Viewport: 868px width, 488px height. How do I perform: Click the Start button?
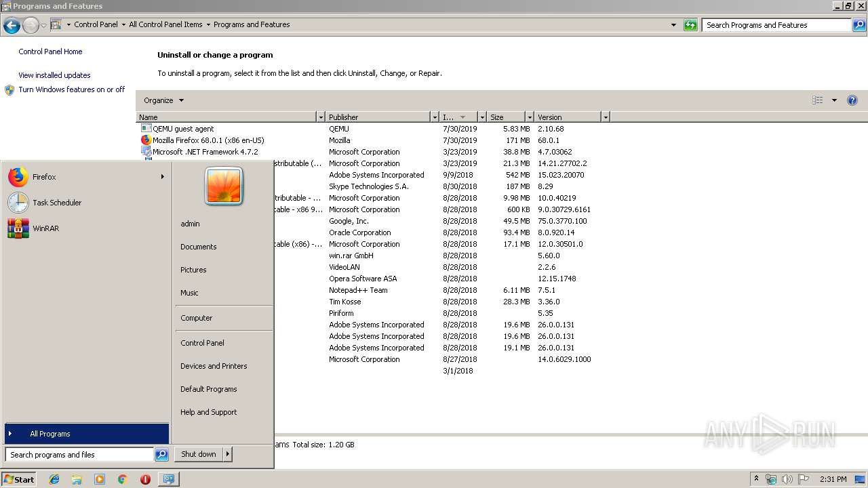point(19,479)
